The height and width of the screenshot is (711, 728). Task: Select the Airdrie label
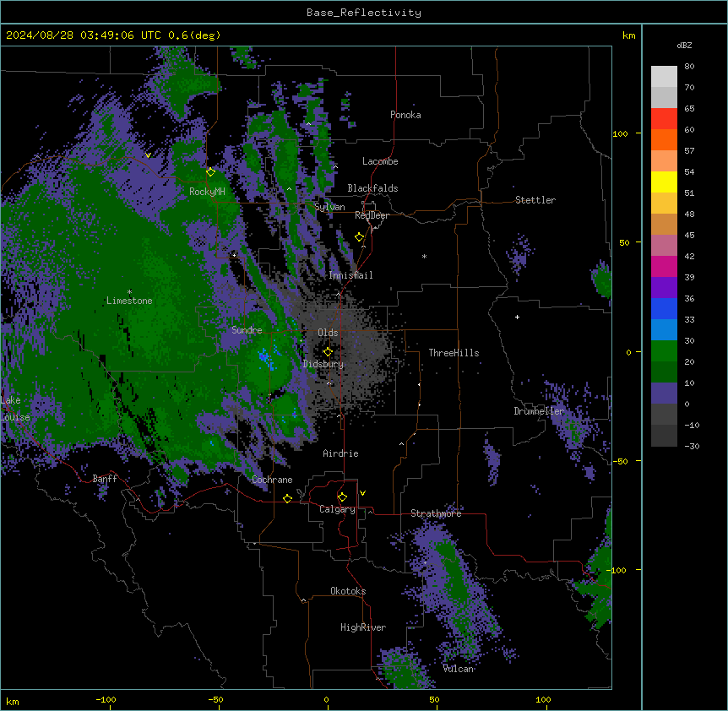tap(340, 453)
